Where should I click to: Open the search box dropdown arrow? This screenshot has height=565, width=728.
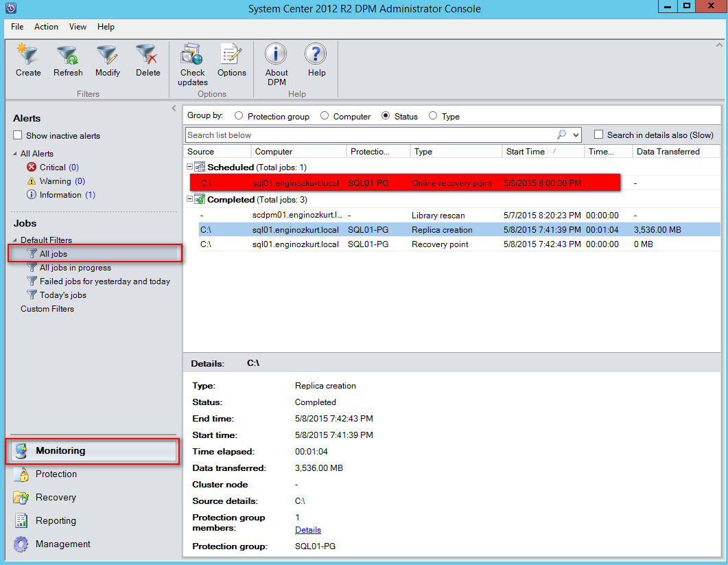click(576, 135)
